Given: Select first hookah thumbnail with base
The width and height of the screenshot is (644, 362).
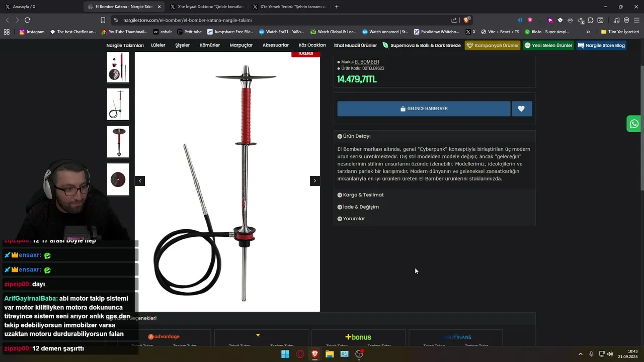Looking at the screenshot, I should [118, 67].
